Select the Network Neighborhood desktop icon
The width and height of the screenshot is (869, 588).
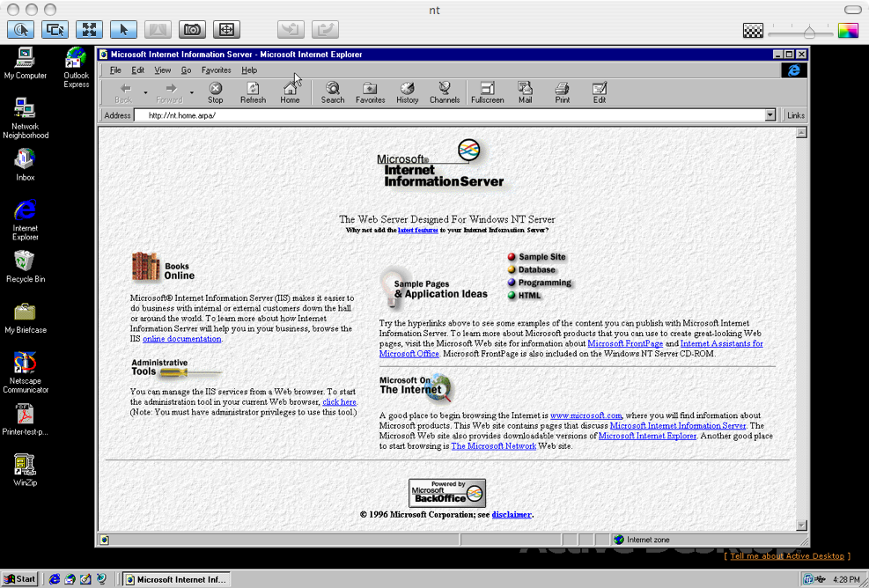click(25, 118)
